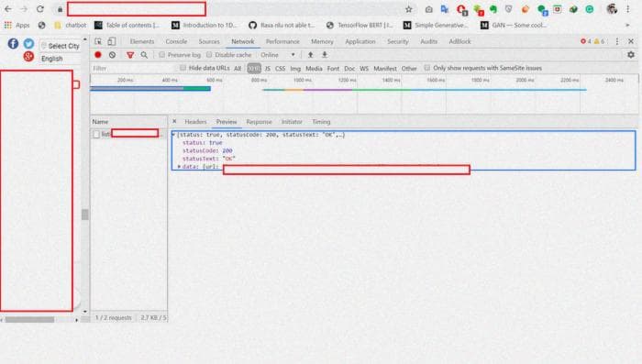Clear the network log with the clear icon
Viewport: 642px width, 364px height.
pyautogui.click(x=112, y=55)
